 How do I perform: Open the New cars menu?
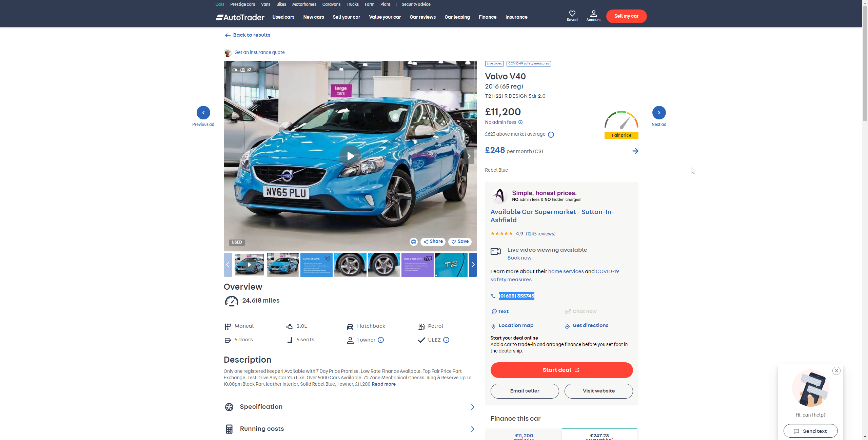pyautogui.click(x=313, y=17)
